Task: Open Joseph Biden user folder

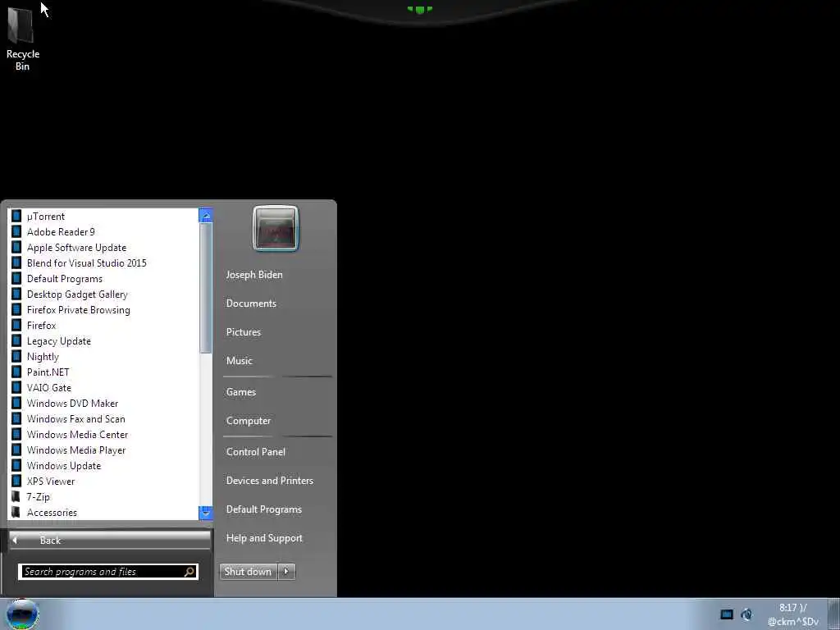Action: click(x=254, y=274)
